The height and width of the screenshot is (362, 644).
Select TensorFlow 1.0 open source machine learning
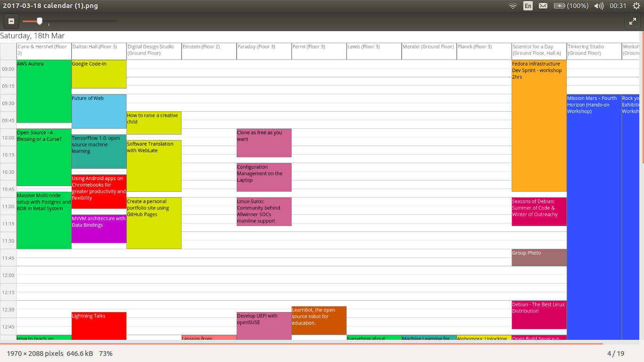99,151
